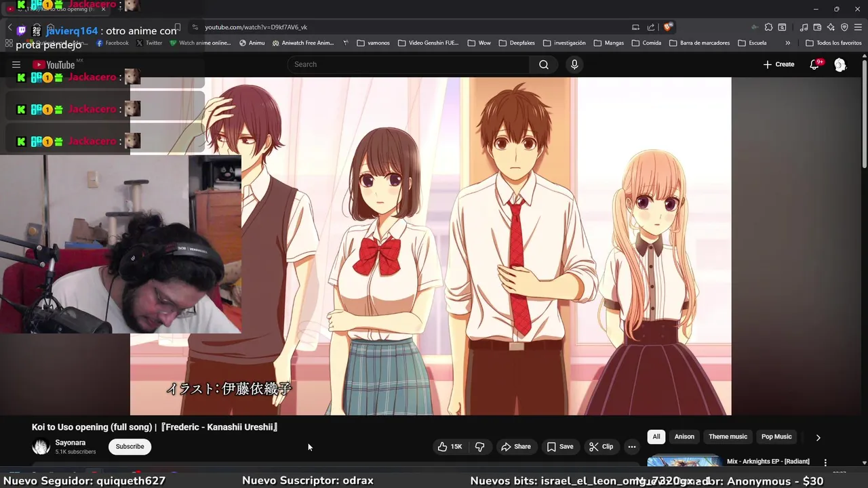Click the video title Koi to Uso opening

(155, 427)
